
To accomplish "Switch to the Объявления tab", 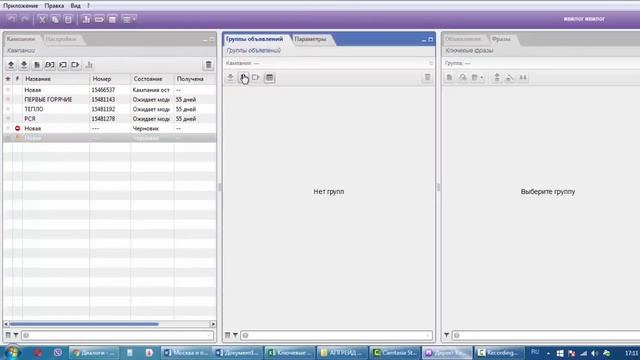I will pyautogui.click(x=463, y=39).
